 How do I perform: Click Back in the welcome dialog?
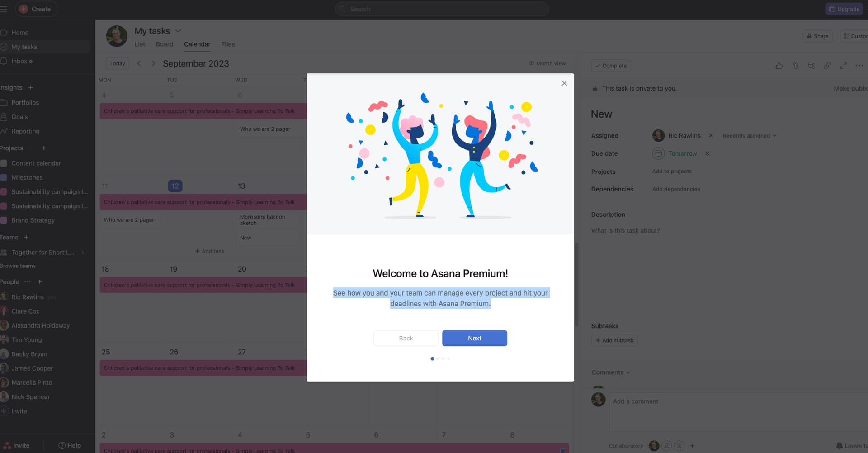click(x=406, y=338)
